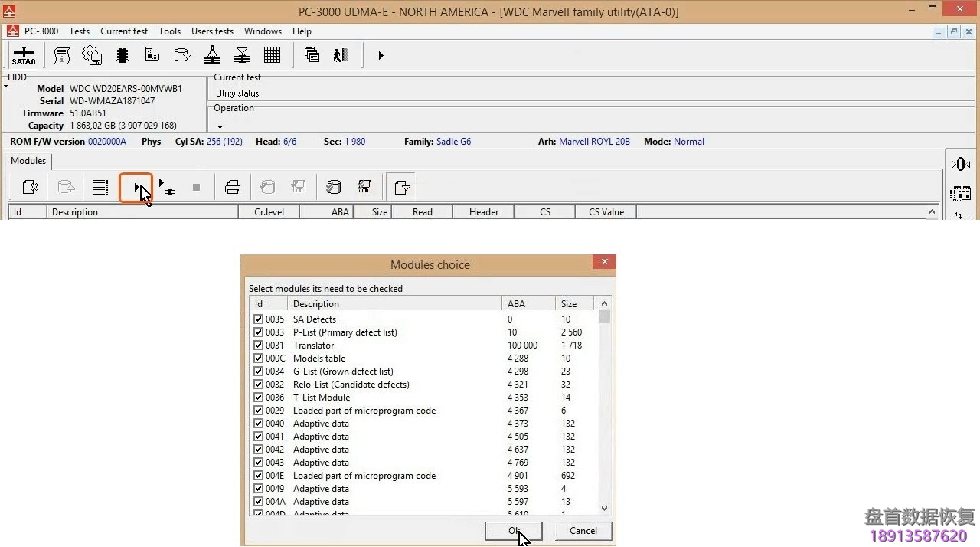Click the grid table icon in toolbar
980x547 pixels.
(x=272, y=55)
